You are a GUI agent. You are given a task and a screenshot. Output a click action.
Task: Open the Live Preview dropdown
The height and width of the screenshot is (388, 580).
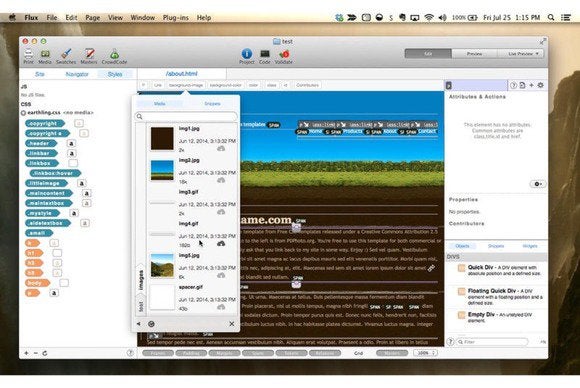click(520, 54)
